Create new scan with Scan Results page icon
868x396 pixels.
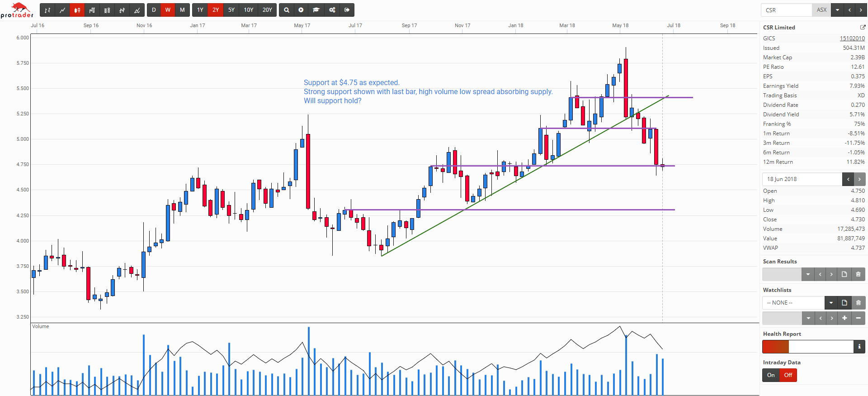coord(844,274)
